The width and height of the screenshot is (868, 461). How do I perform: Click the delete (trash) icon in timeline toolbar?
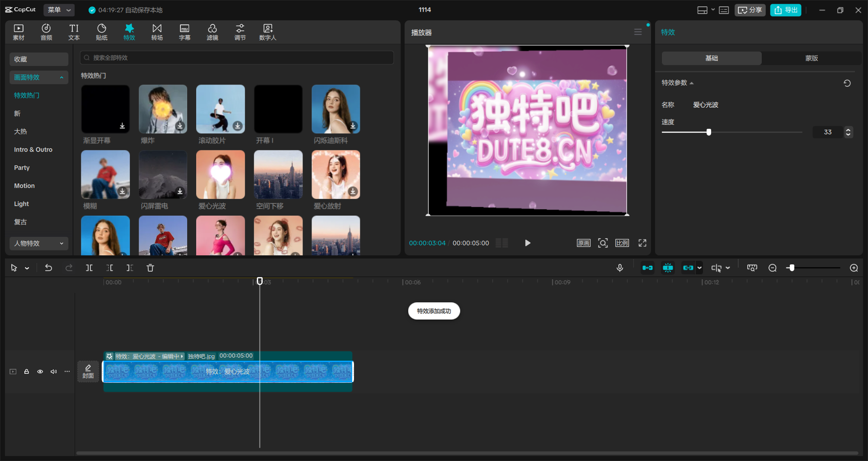coord(150,268)
